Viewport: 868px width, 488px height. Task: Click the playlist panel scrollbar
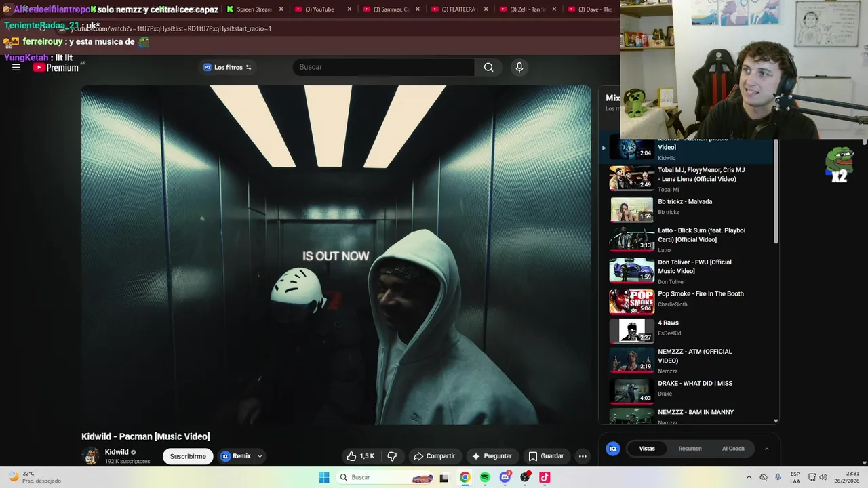tap(776, 192)
